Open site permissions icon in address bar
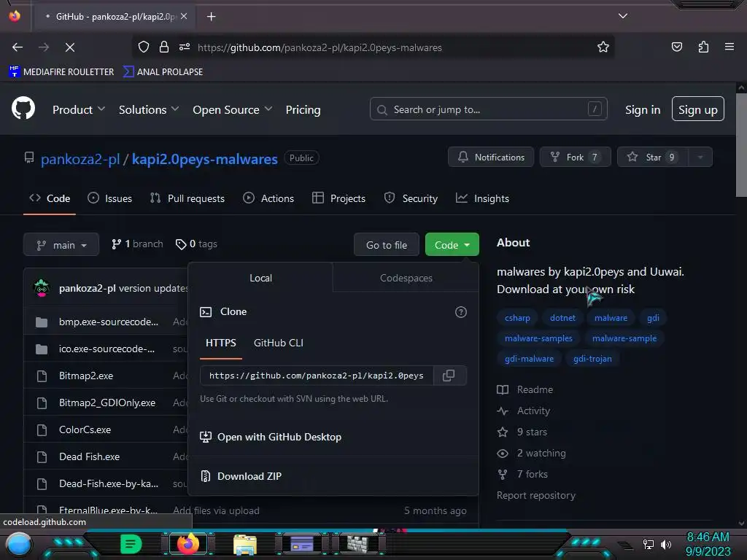 [185, 47]
